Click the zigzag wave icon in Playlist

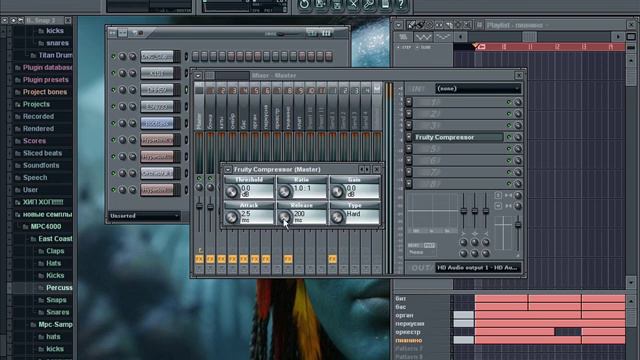coord(423,37)
